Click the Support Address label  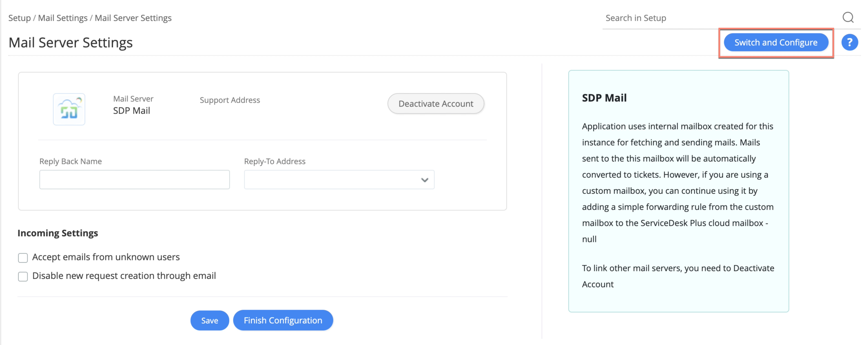point(230,100)
